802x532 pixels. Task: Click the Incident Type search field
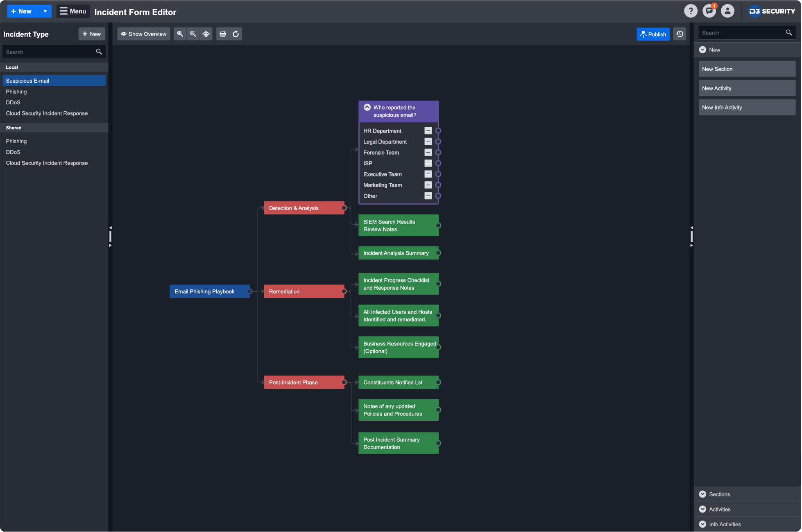tap(49, 52)
